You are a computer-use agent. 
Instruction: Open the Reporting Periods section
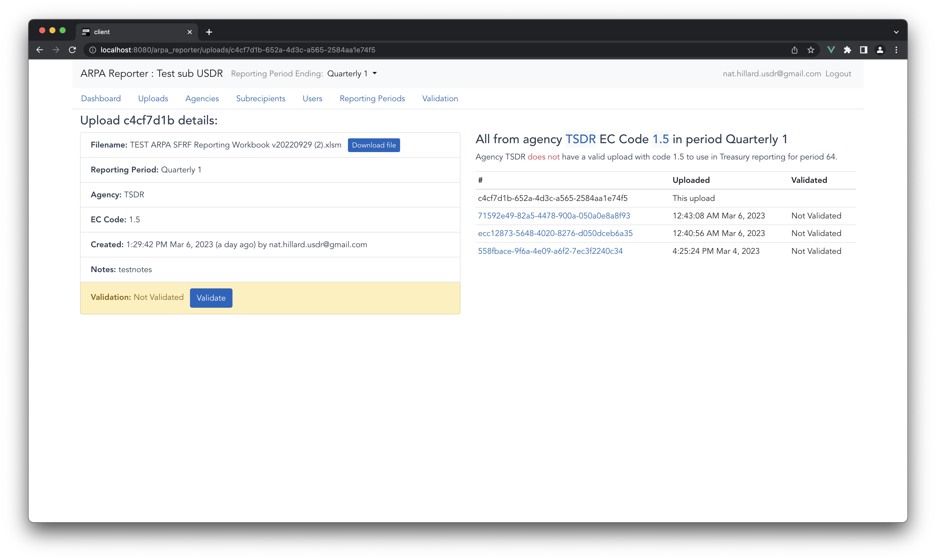pyautogui.click(x=372, y=98)
